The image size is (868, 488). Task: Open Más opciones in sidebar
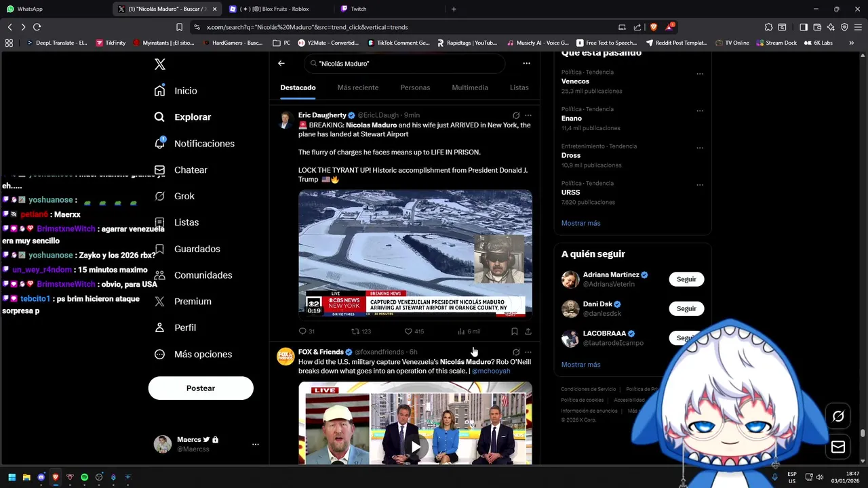point(193,354)
